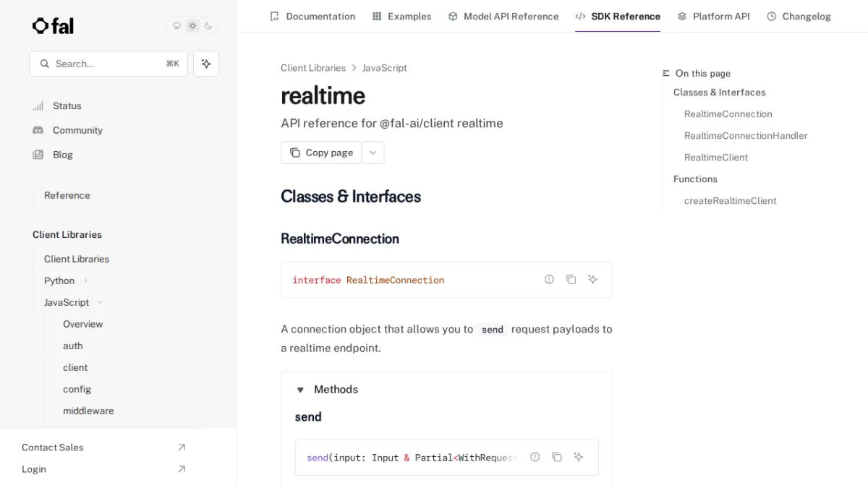This screenshot has width=868, height=488.
Task: Jump to RealtimeConnection in page contents
Action: point(728,114)
